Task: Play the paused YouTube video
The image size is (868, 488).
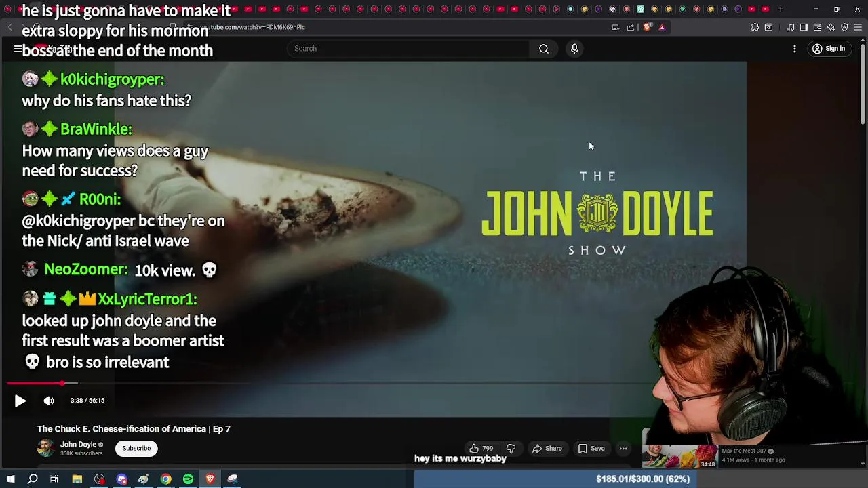Action: [20, 401]
